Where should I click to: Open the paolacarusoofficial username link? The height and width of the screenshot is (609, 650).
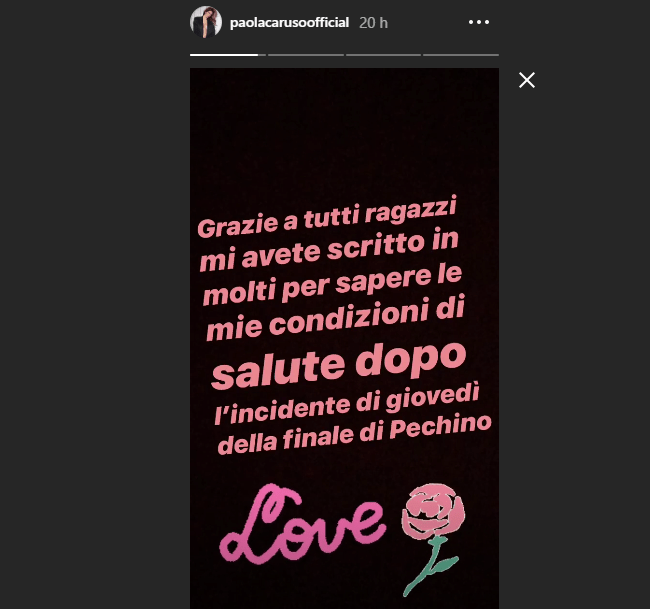(x=289, y=22)
